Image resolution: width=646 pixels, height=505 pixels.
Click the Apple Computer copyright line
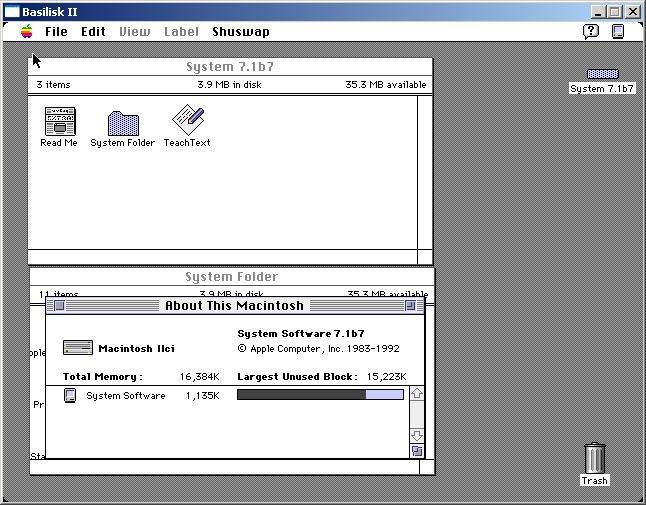point(318,349)
